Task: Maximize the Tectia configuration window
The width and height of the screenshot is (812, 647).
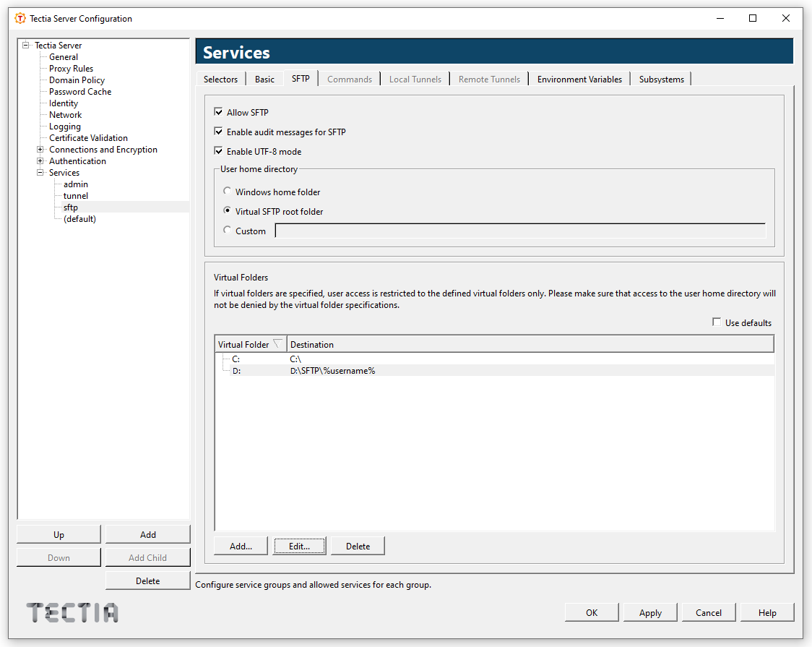Action: (753, 18)
